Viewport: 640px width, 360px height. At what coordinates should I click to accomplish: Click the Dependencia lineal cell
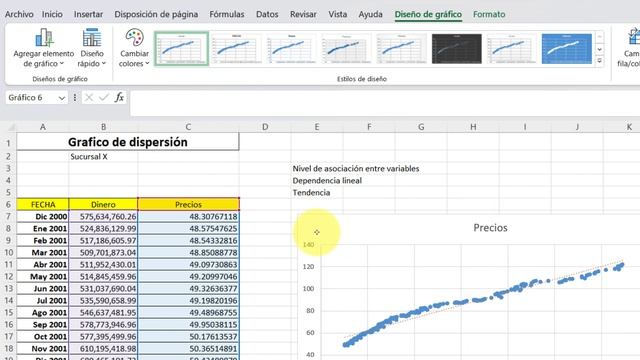point(327,180)
